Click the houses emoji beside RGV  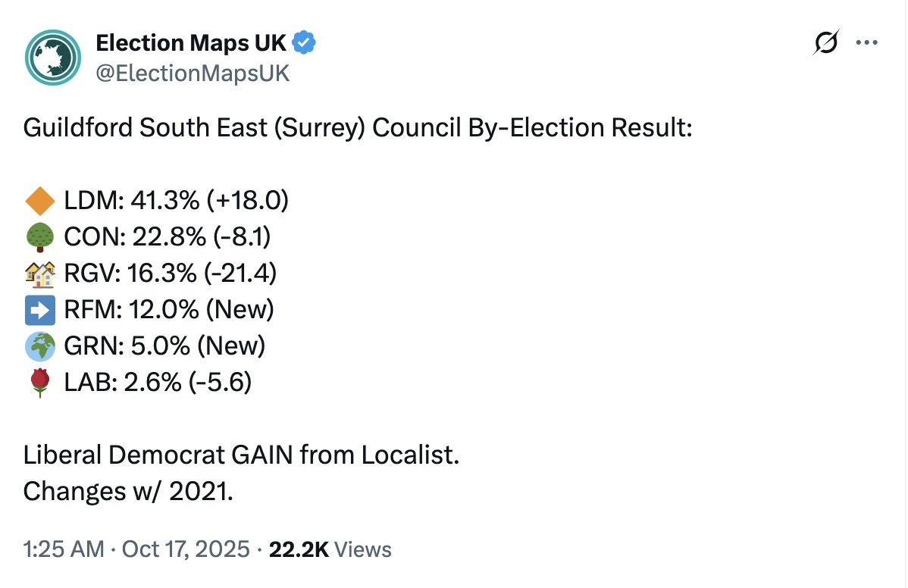[x=39, y=274]
